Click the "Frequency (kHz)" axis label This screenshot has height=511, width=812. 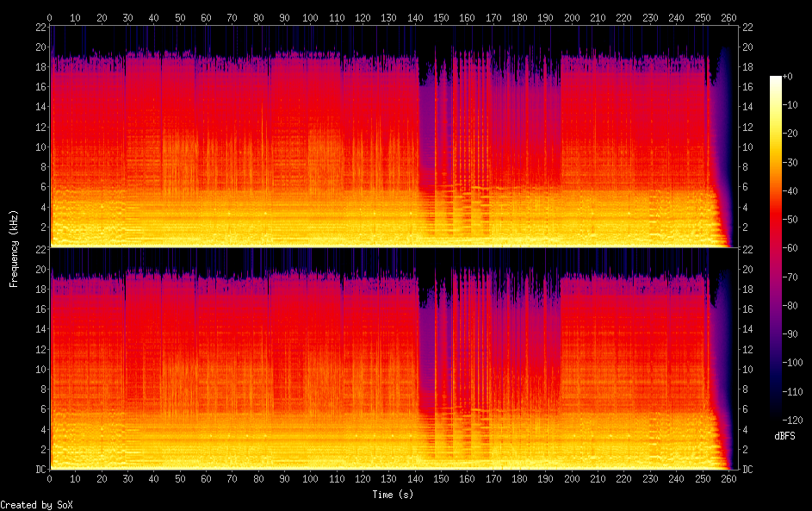pos(14,248)
